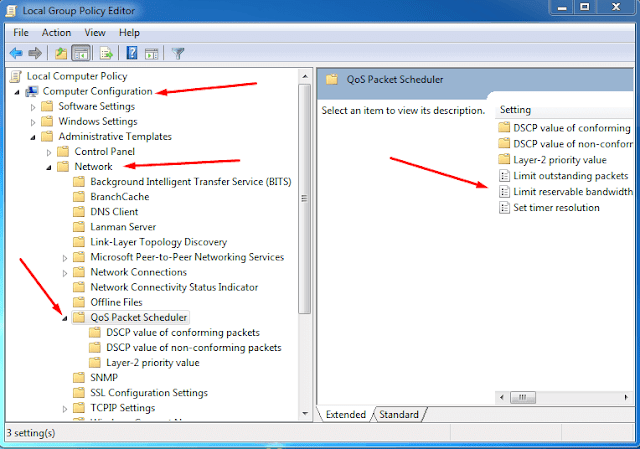Viewport: 640px width, 449px height.
Task: Select DSCP value of non-conforming packets in tree
Action: (x=194, y=348)
